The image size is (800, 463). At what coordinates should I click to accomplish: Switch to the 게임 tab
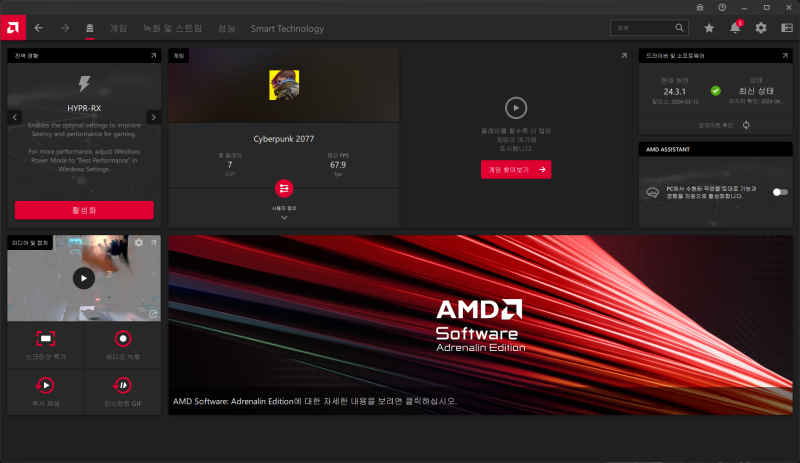[x=118, y=29]
